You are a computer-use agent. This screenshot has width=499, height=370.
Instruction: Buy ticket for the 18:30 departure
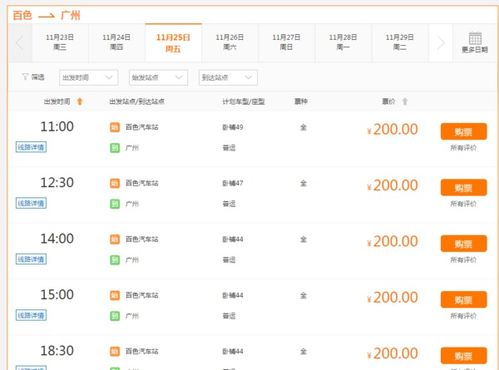[464, 356]
